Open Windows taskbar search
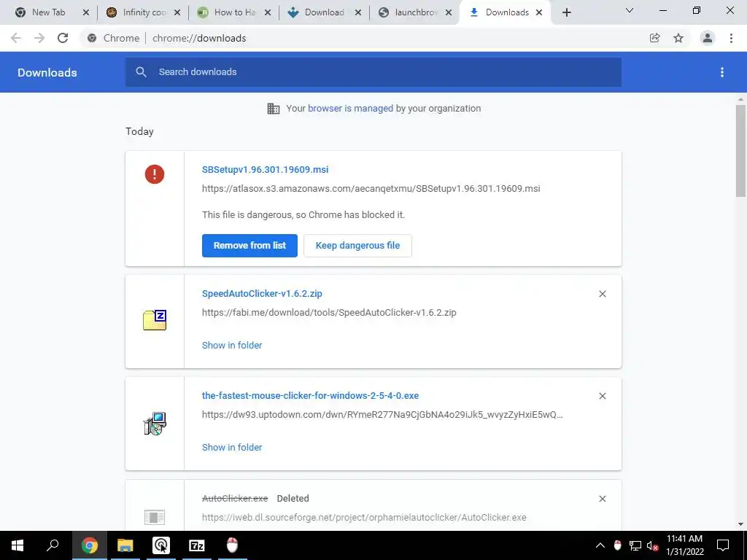Image resolution: width=747 pixels, height=560 pixels. point(53,545)
